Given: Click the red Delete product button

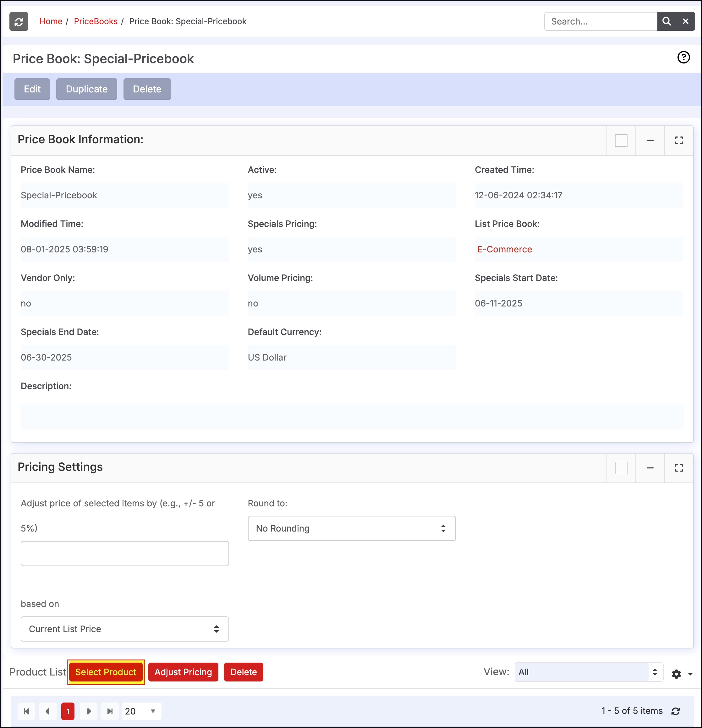Looking at the screenshot, I should [244, 672].
